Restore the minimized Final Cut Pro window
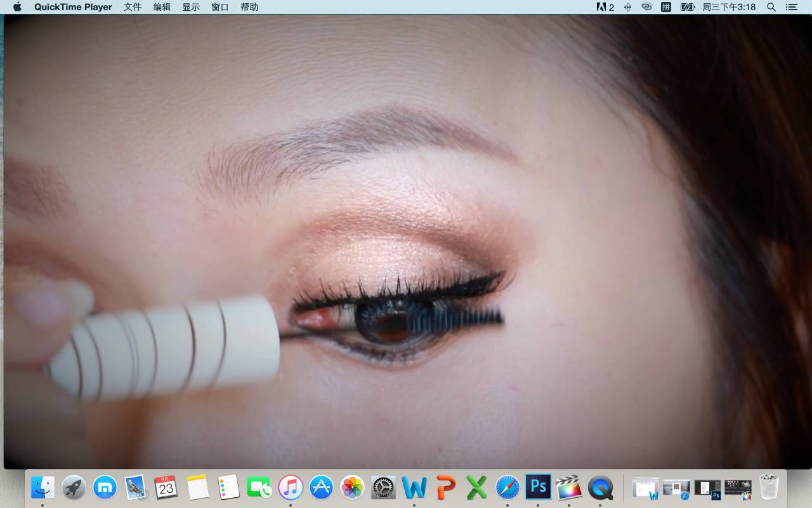The width and height of the screenshot is (812, 508). click(738, 488)
